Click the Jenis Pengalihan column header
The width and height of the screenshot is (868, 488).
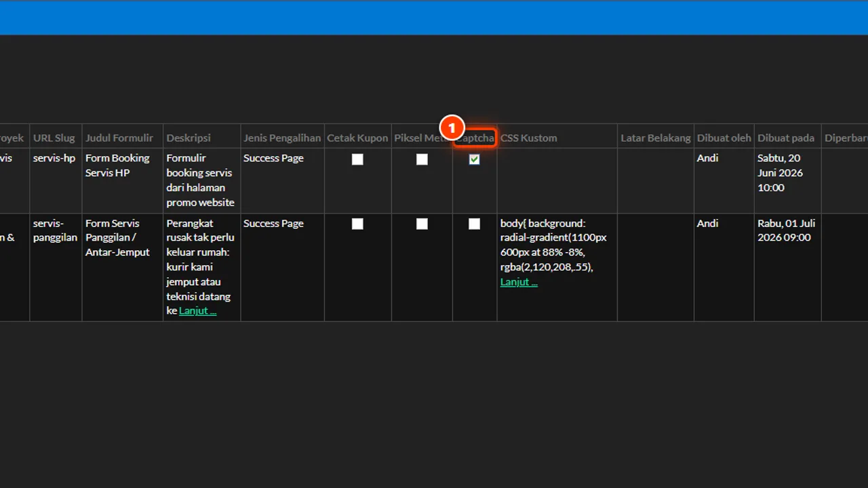[x=282, y=138]
